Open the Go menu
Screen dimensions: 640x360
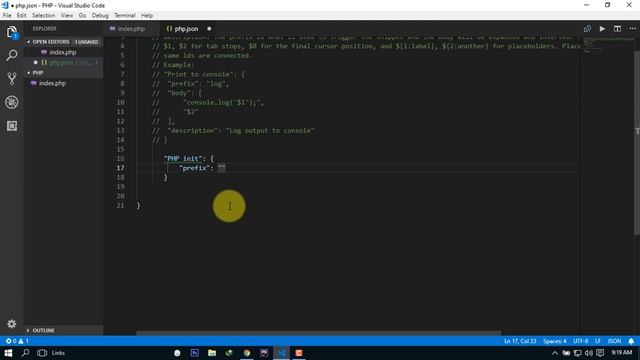[82, 16]
